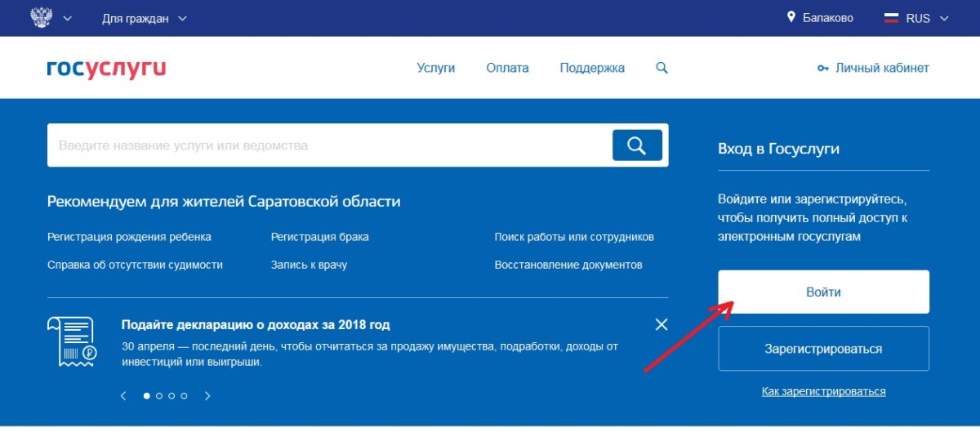
Task: Click the blue search button in the search bar
Action: [x=637, y=145]
